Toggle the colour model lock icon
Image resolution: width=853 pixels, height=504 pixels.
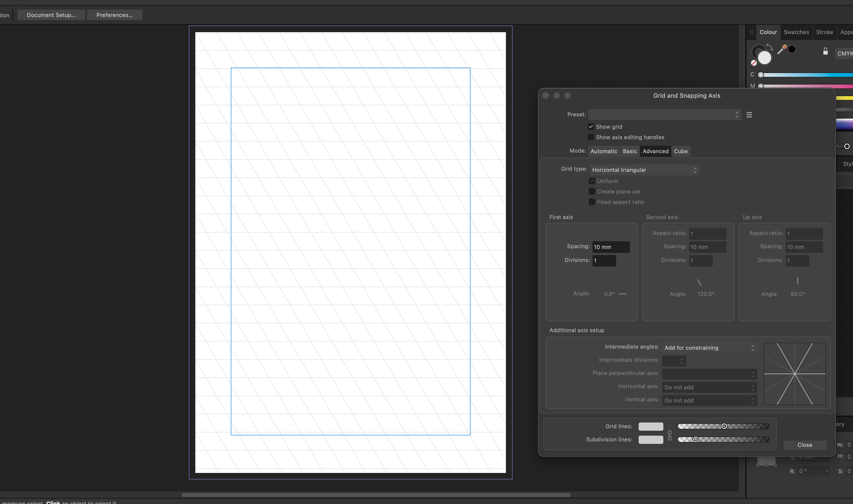(x=826, y=51)
